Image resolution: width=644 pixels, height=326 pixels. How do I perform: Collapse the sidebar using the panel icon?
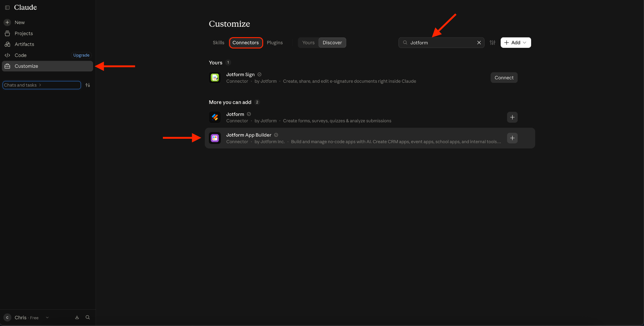7,7
